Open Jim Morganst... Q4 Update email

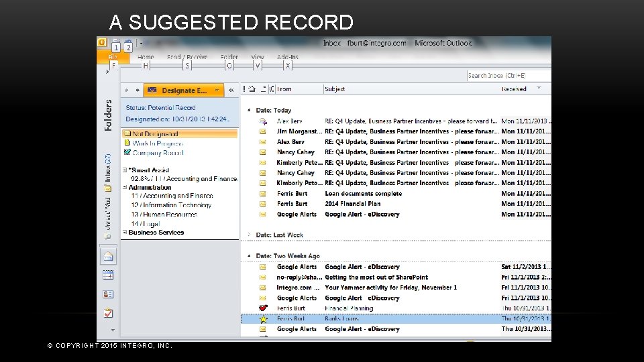coord(396,131)
